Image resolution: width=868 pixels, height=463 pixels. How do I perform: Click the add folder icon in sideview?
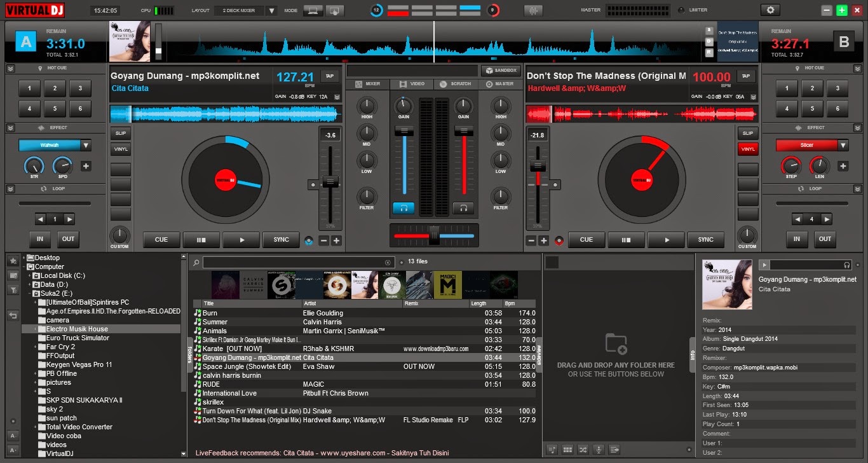click(616, 344)
